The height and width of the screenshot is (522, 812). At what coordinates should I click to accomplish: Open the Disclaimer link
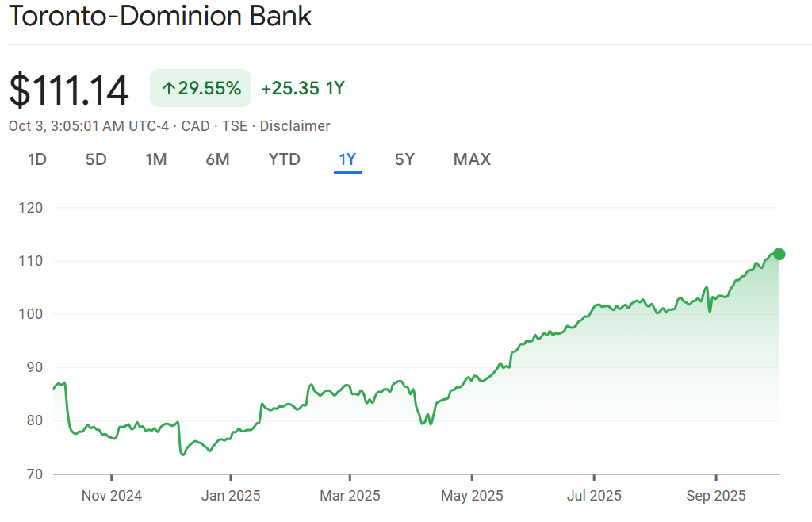point(295,126)
